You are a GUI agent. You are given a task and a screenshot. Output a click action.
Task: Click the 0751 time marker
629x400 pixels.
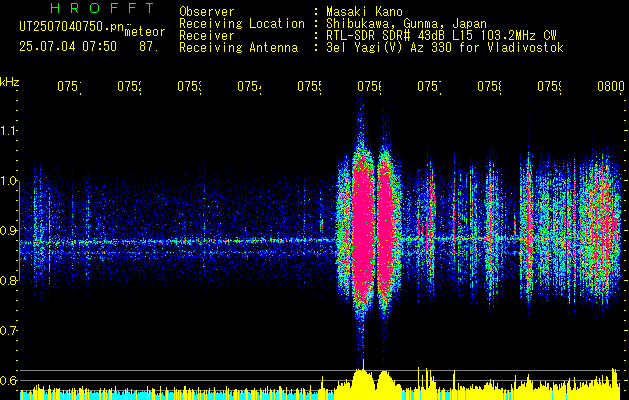click(x=69, y=87)
